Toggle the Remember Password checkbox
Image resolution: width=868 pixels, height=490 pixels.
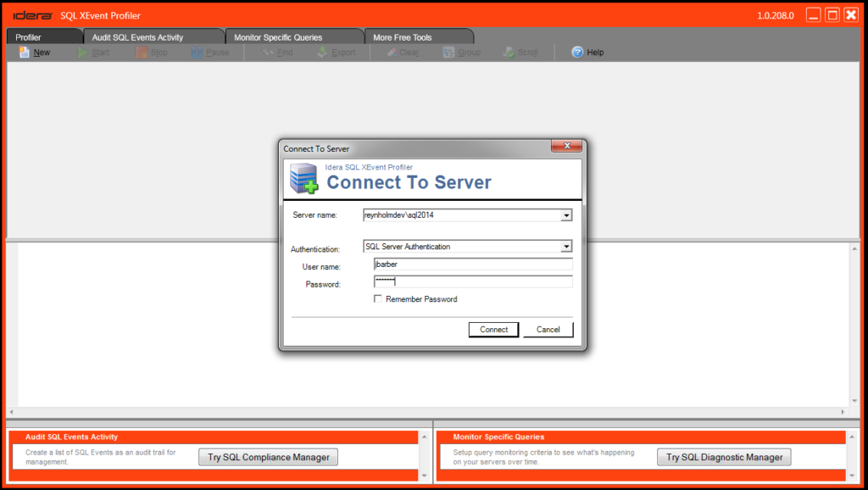click(378, 298)
